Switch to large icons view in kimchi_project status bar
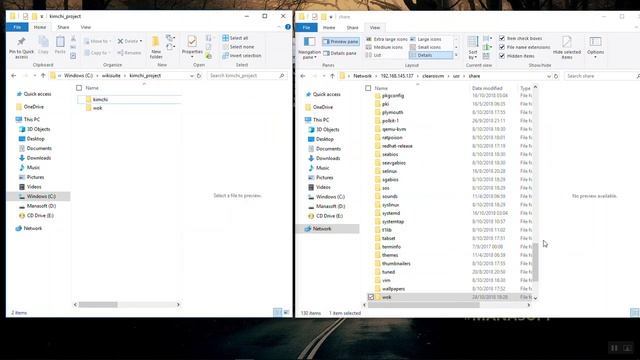The width and height of the screenshot is (640, 360). [287, 312]
